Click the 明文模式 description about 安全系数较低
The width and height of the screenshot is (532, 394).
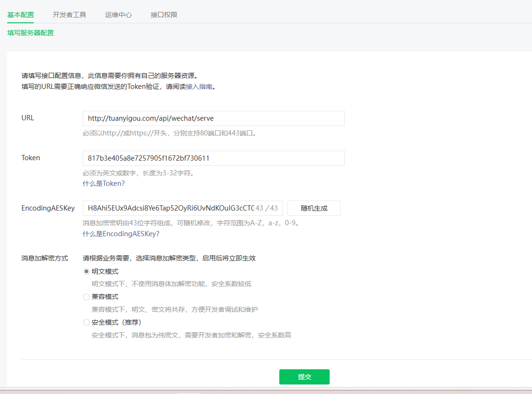click(x=171, y=284)
